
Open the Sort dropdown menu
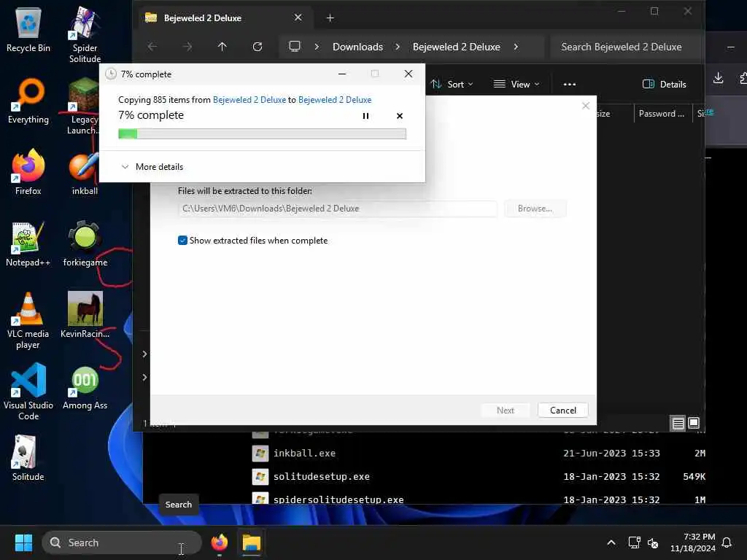coord(452,85)
